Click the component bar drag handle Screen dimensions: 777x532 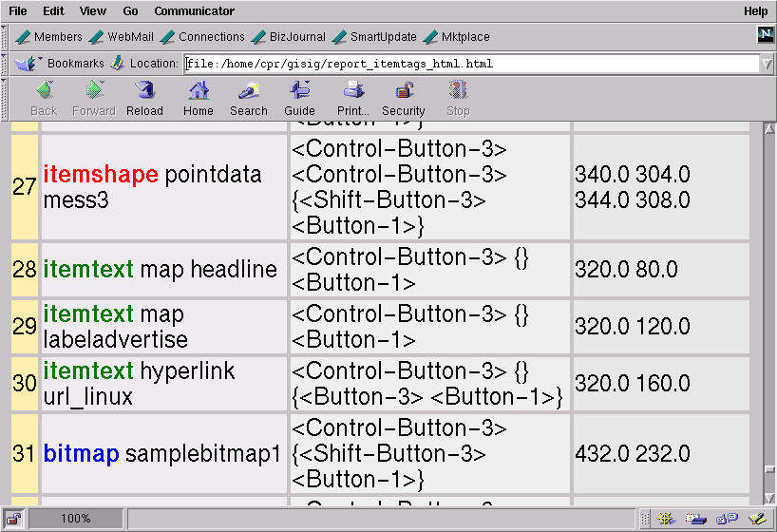(645, 519)
